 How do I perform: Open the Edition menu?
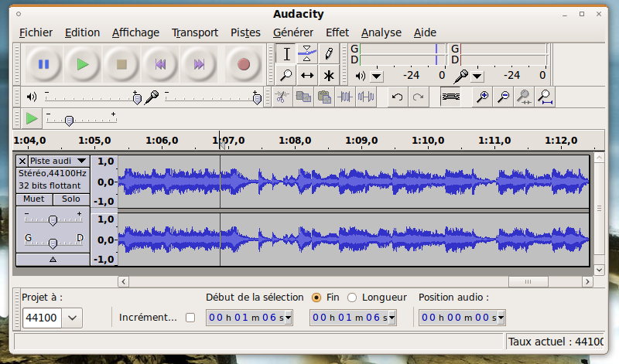tap(82, 32)
